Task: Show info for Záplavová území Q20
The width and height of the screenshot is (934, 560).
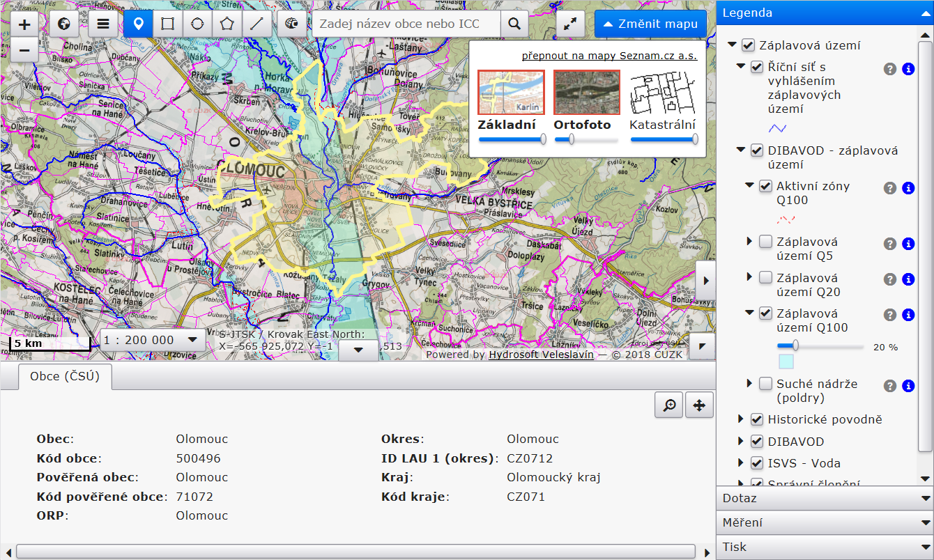Action: point(908,279)
